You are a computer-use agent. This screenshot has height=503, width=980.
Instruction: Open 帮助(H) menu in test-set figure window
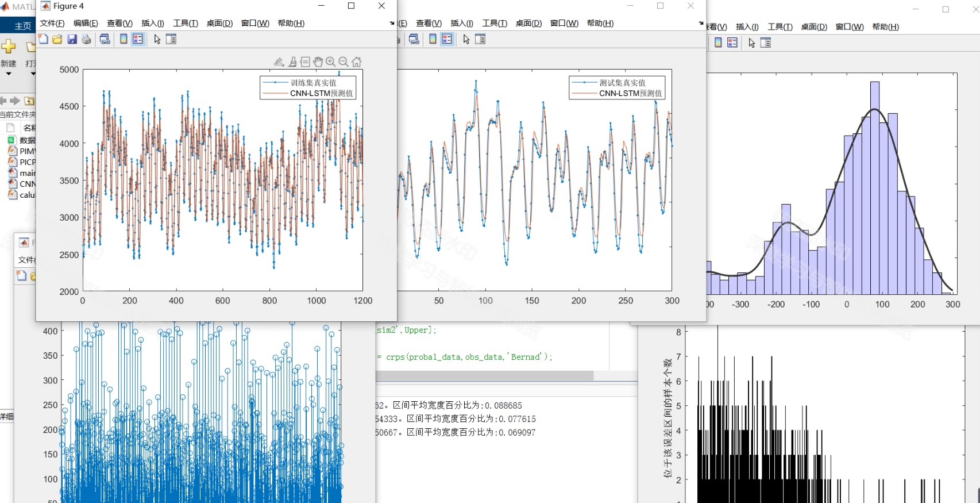click(x=600, y=23)
